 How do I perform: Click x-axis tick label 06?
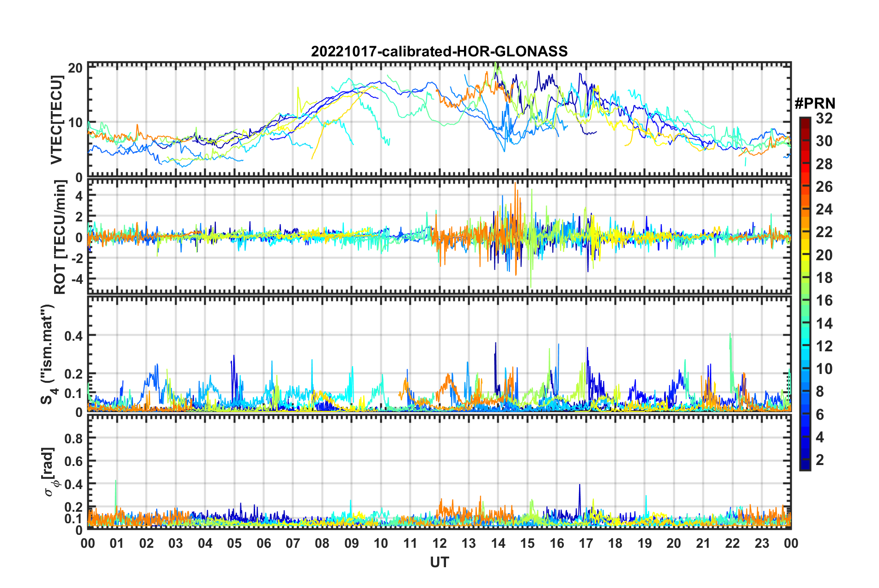[x=263, y=543]
